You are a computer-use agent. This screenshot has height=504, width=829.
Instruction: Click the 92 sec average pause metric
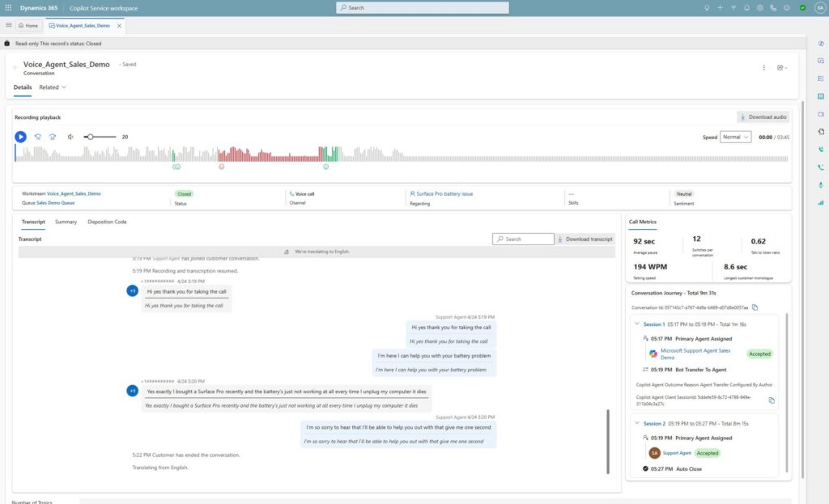[x=644, y=241]
